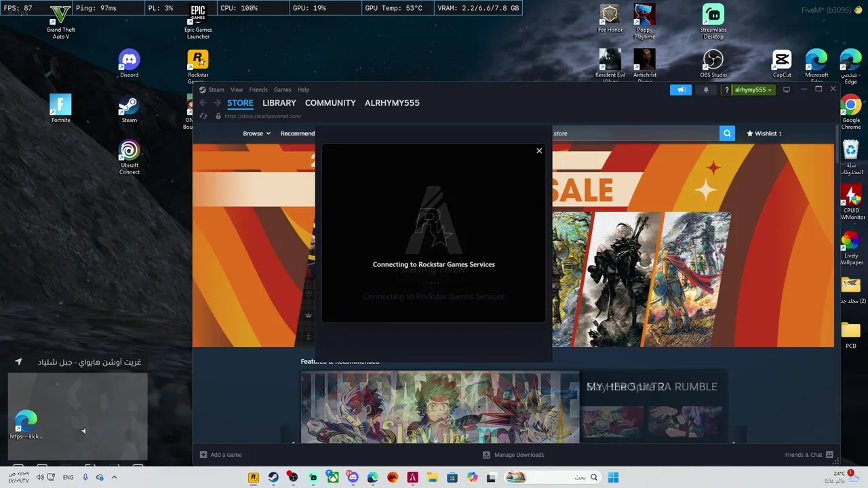Open Steam desktop shortcut
Screen dimensions: 868x488
(x=129, y=109)
